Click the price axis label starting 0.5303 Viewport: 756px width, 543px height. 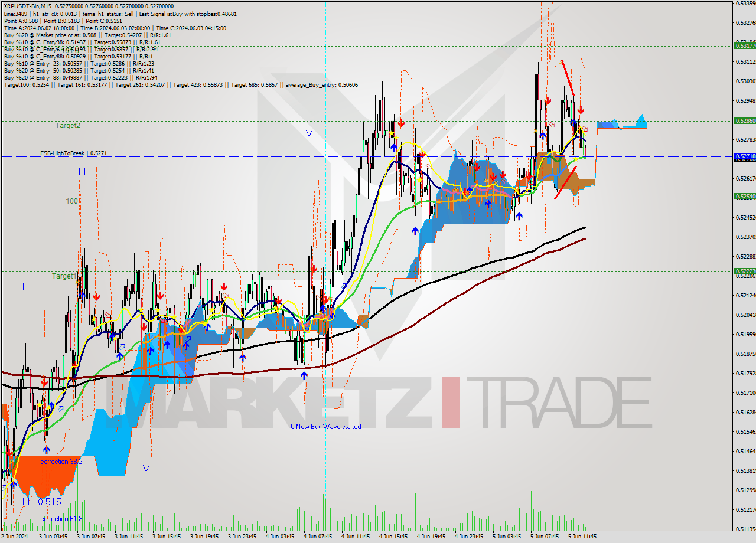745,81
